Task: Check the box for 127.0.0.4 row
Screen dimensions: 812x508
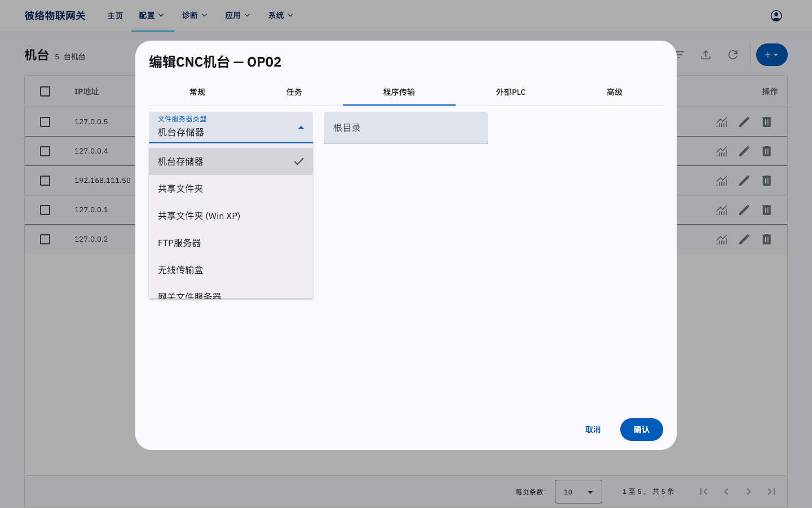Action: (45, 151)
